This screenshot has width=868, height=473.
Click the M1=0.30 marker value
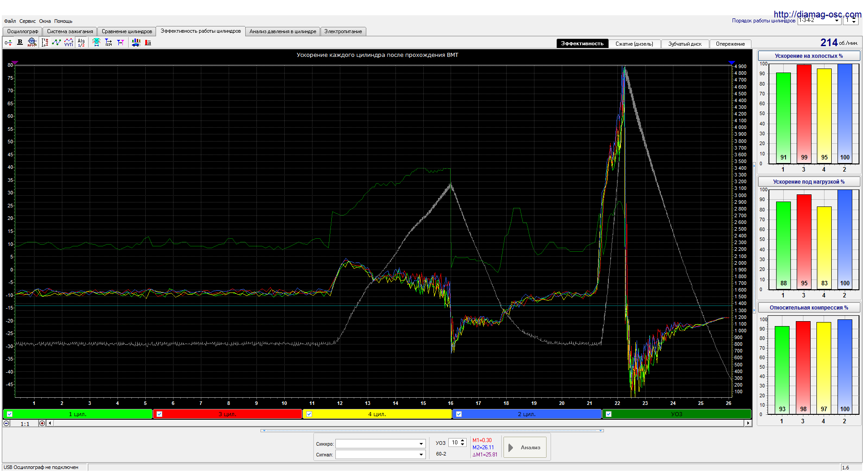coord(482,440)
